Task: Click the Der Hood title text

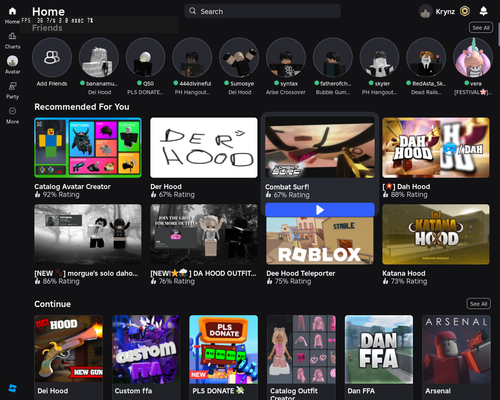Action: pos(166,187)
